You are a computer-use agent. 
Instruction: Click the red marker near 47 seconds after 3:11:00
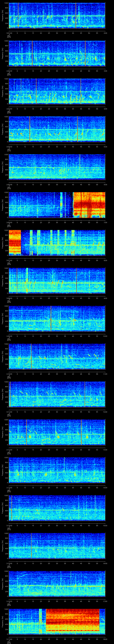(x=85, y=394)
